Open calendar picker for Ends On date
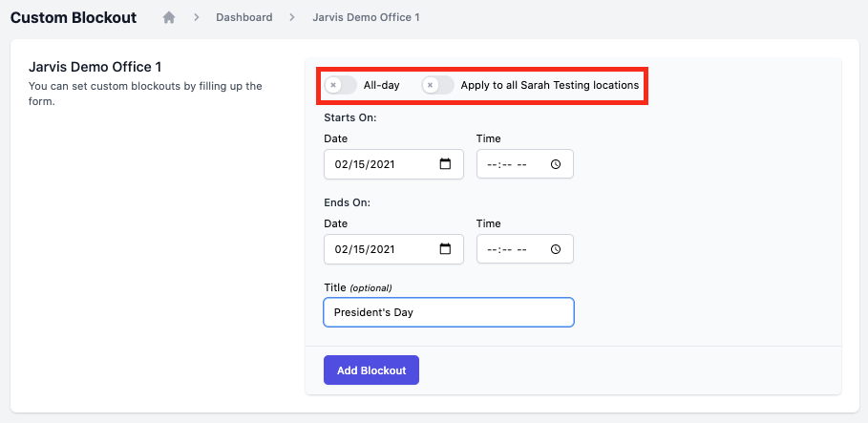This screenshot has height=423, width=868. (x=445, y=249)
